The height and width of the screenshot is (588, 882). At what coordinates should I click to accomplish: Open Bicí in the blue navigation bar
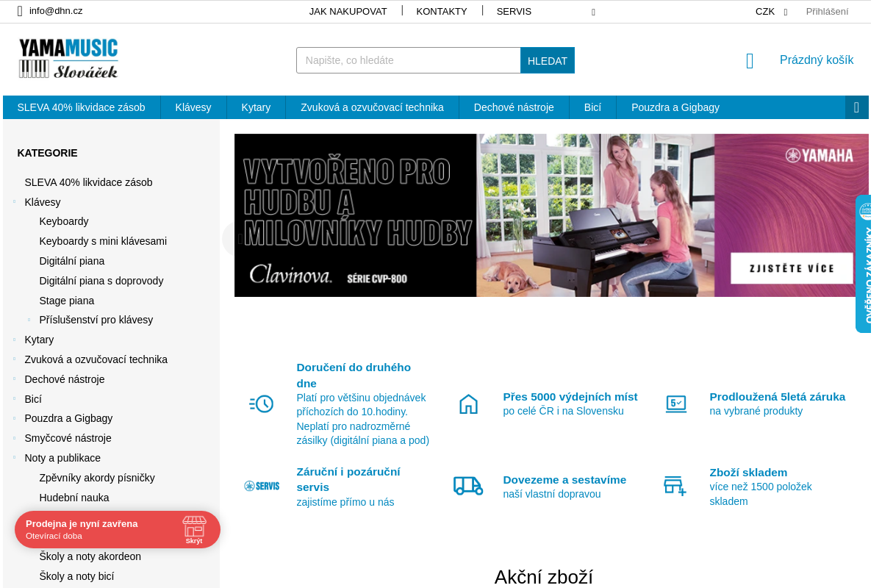pyautogui.click(x=592, y=107)
